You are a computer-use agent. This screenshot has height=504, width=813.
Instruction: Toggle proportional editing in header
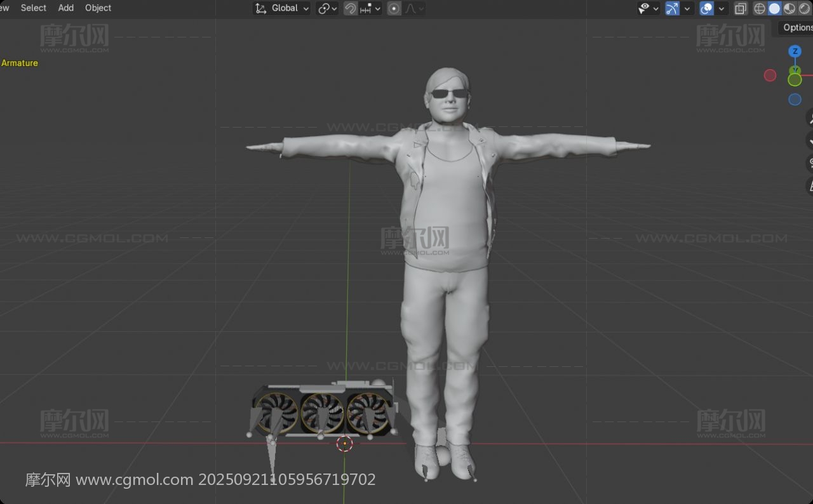pyautogui.click(x=394, y=8)
